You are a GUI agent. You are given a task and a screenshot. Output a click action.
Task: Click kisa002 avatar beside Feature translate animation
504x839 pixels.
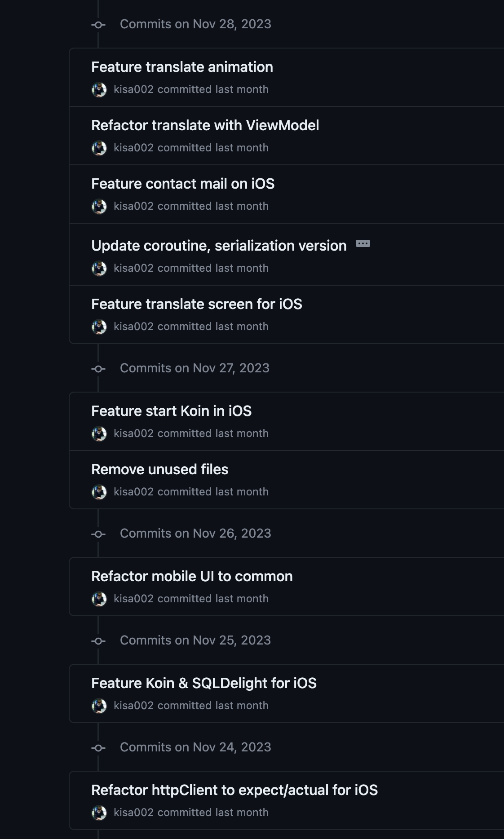99,90
